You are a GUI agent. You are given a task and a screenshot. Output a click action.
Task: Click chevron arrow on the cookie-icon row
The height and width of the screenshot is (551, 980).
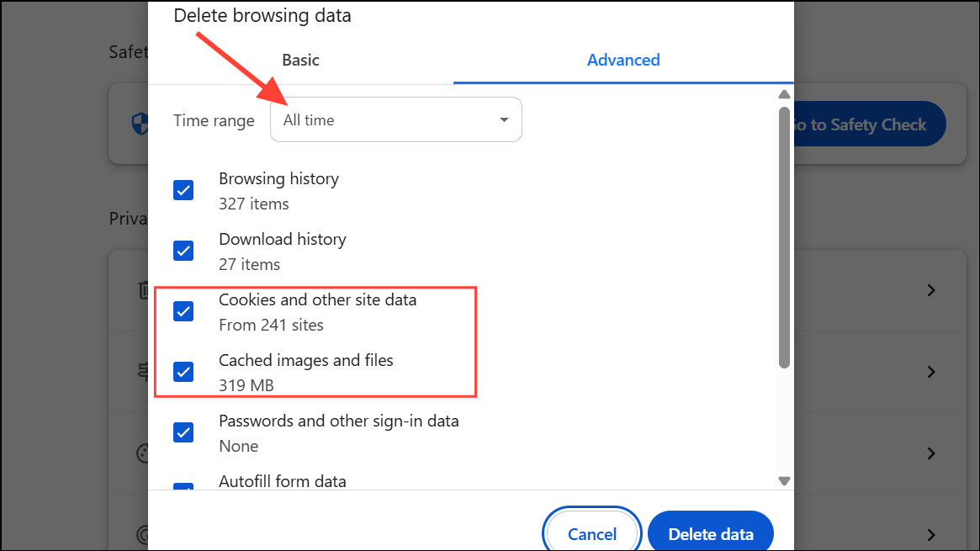(x=931, y=453)
